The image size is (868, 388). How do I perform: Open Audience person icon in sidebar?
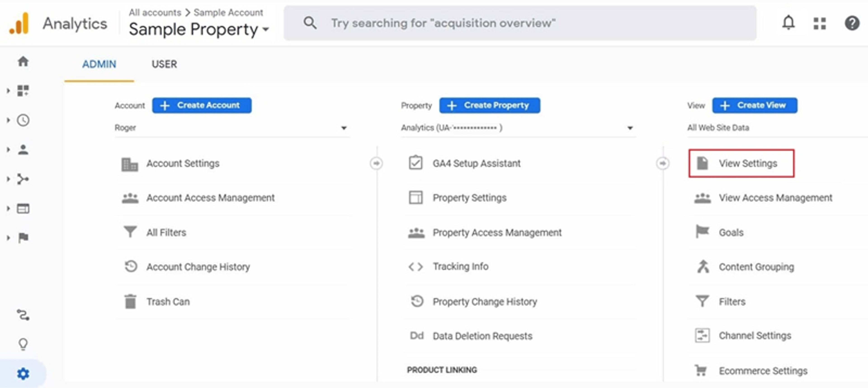(x=23, y=150)
